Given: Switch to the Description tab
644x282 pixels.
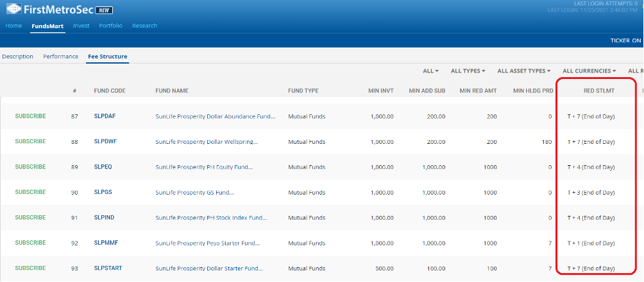Looking at the screenshot, I should pos(18,57).
